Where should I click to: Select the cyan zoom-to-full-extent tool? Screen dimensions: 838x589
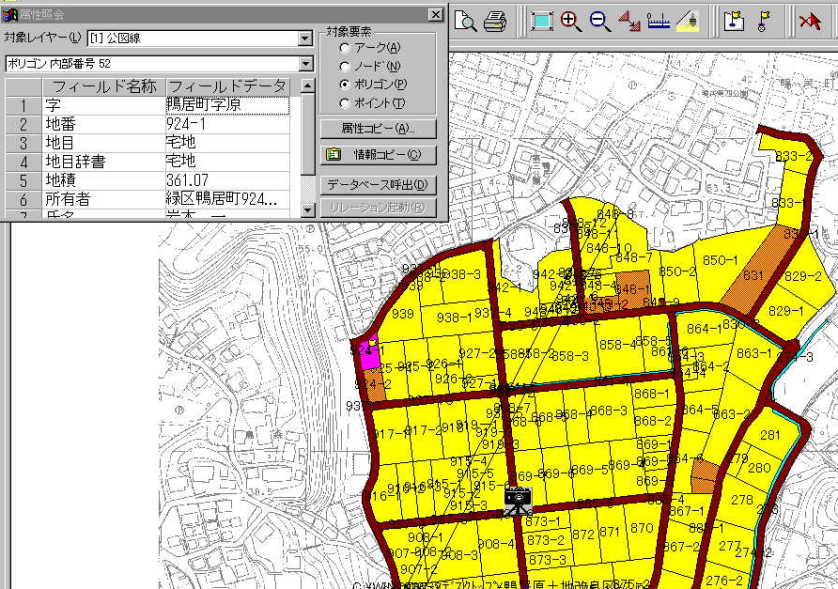point(542,21)
